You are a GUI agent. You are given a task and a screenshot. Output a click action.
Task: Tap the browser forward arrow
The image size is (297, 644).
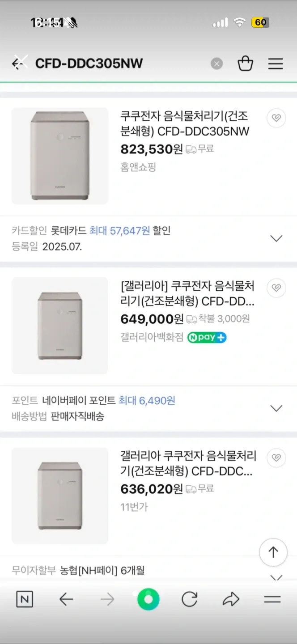pyautogui.click(x=107, y=599)
